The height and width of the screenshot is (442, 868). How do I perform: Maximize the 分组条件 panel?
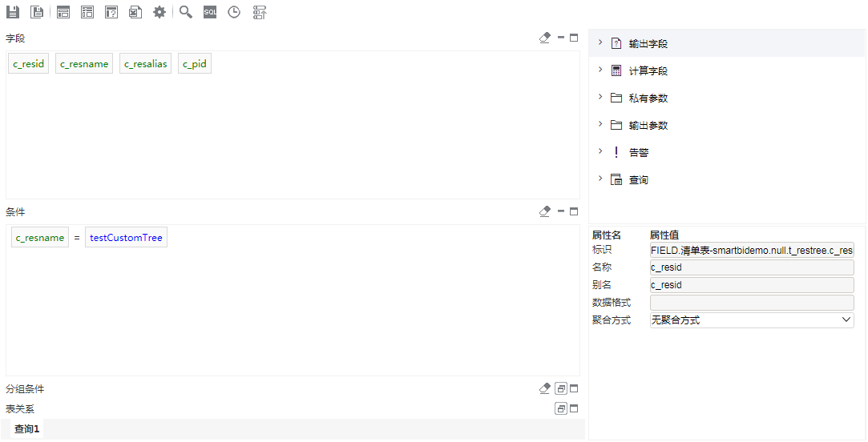(574, 389)
